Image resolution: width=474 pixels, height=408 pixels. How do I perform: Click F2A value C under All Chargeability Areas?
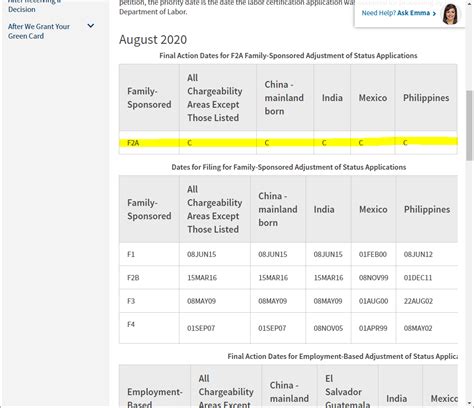point(189,143)
